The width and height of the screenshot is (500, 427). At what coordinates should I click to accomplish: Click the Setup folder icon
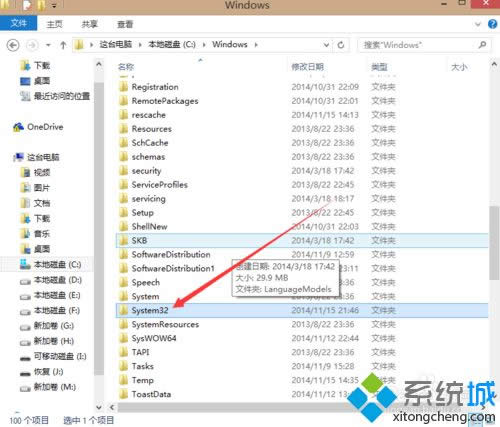(x=124, y=213)
